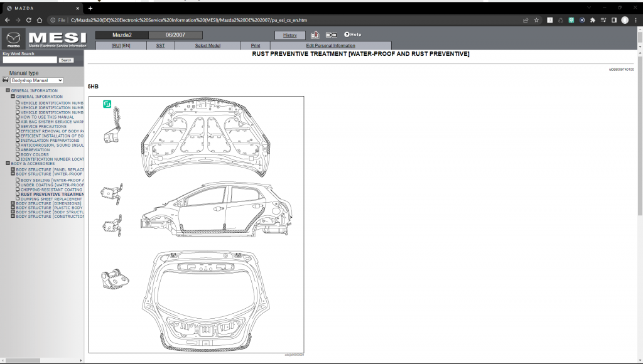The image size is (643, 364).
Task: Click the manual book icon next to History
Action: pyautogui.click(x=315, y=35)
